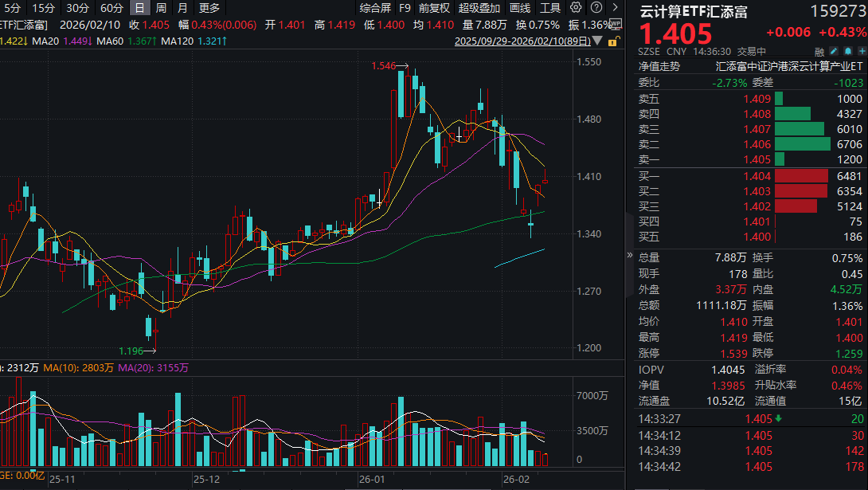The image size is (868, 490).
Task: Click the 超级叠加 overlay button
Action: [x=479, y=8]
